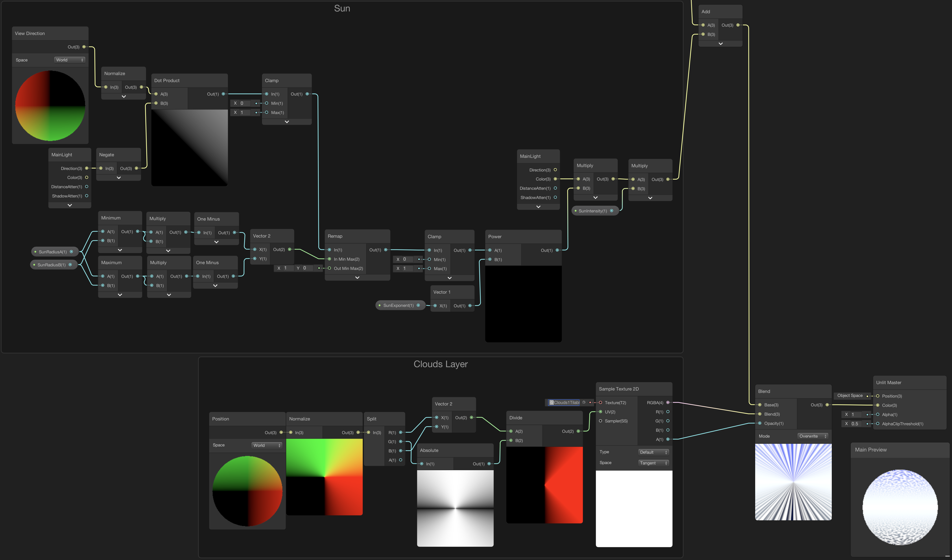The height and width of the screenshot is (560, 952).
Task: Collapse the Remap node preview via its chevron
Action: (x=357, y=278)
